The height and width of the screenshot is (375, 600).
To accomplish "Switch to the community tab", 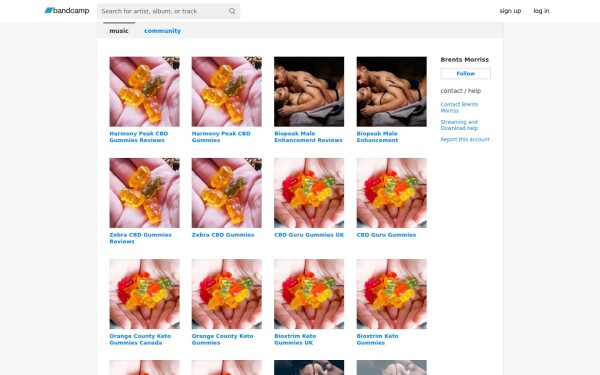I will point(162,31).
